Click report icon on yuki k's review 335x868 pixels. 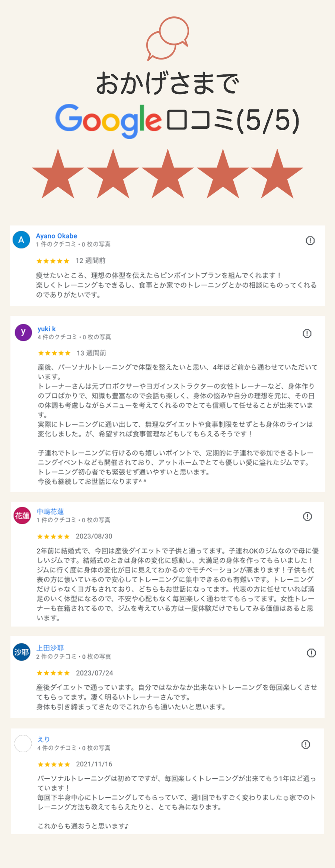(x=307, y=333)
